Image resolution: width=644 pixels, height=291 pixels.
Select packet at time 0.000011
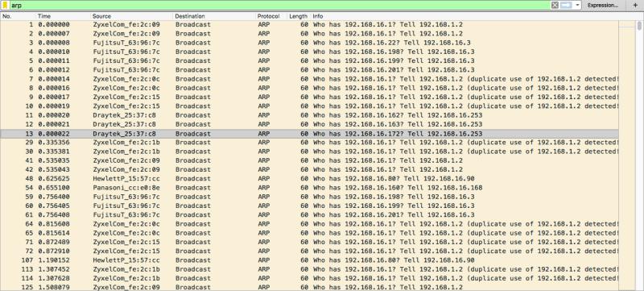(x=309, y=60)
